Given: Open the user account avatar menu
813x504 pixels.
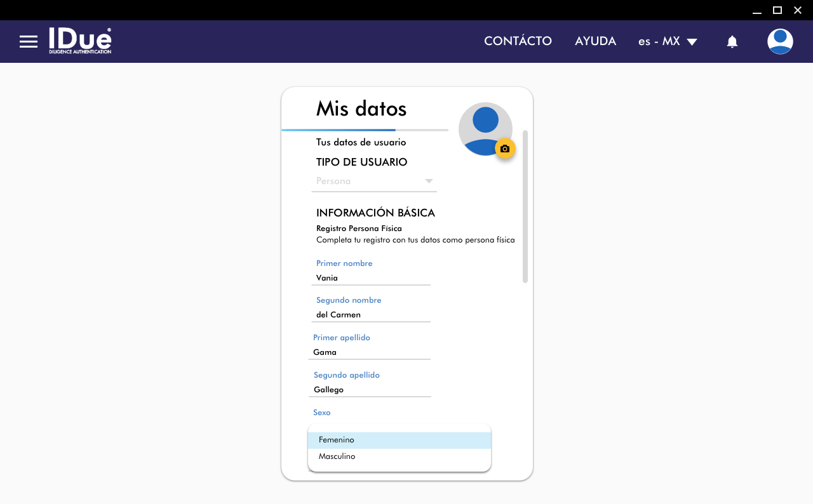Looking at the screenshot, I should click(779, 42).
